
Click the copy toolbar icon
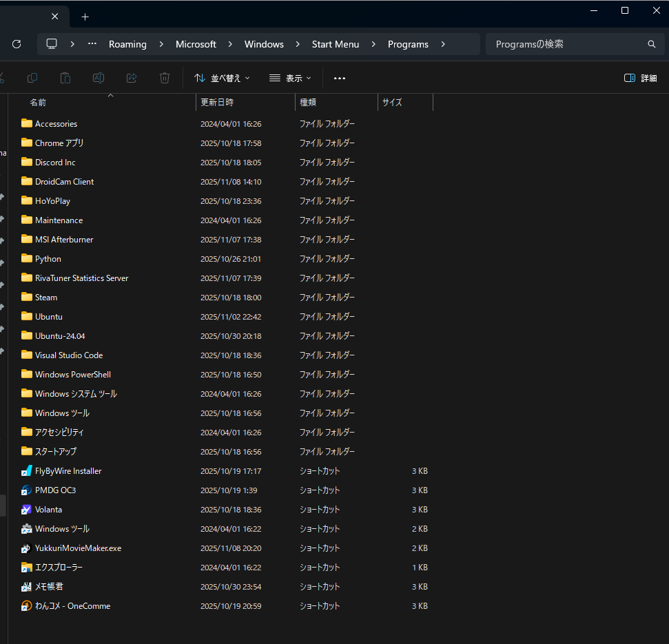32,78
